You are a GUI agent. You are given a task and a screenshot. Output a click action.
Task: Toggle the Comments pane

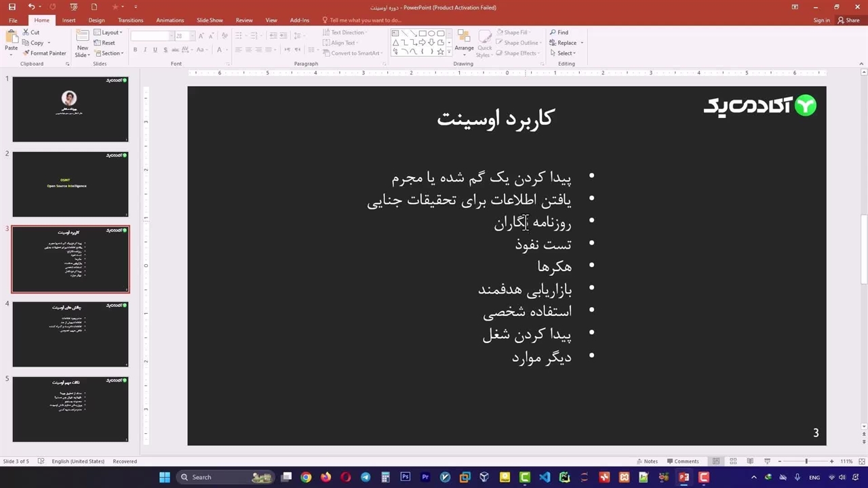click(x=682, y=462)
